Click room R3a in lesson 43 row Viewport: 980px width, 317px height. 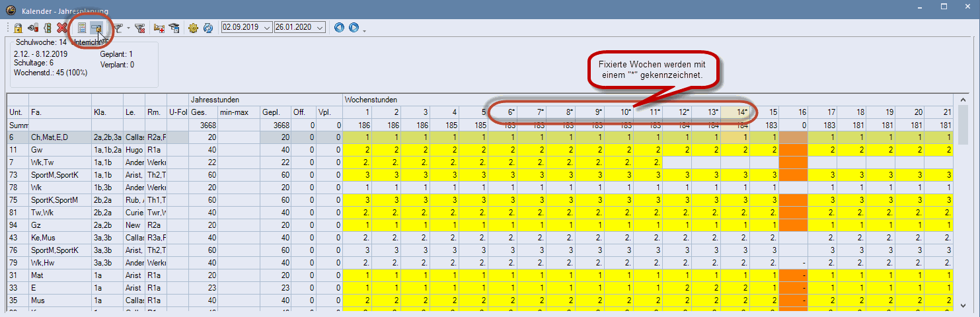coord(156,237)
